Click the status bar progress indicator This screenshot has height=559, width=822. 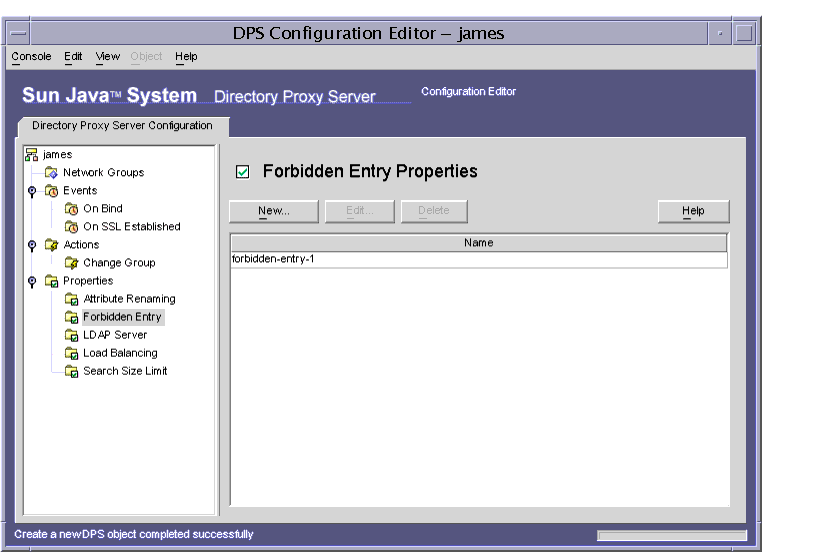click(x=672, y=535)
